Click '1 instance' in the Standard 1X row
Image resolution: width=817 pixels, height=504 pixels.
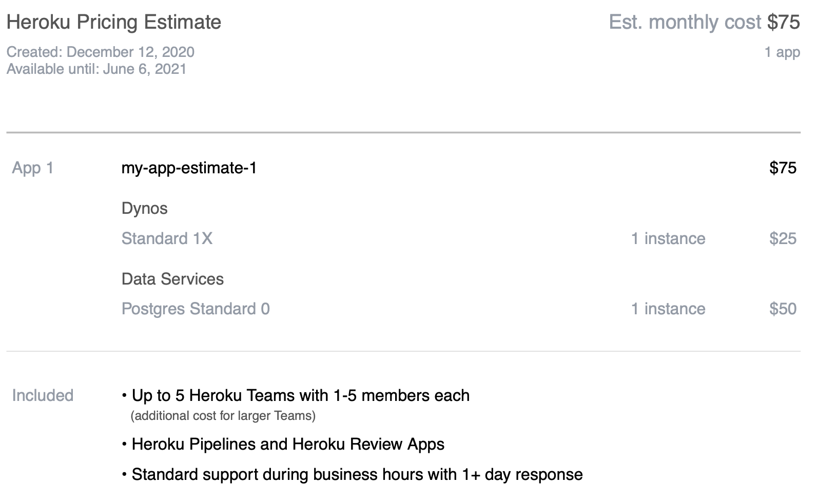pyautogui.click(x=668, y=238)
